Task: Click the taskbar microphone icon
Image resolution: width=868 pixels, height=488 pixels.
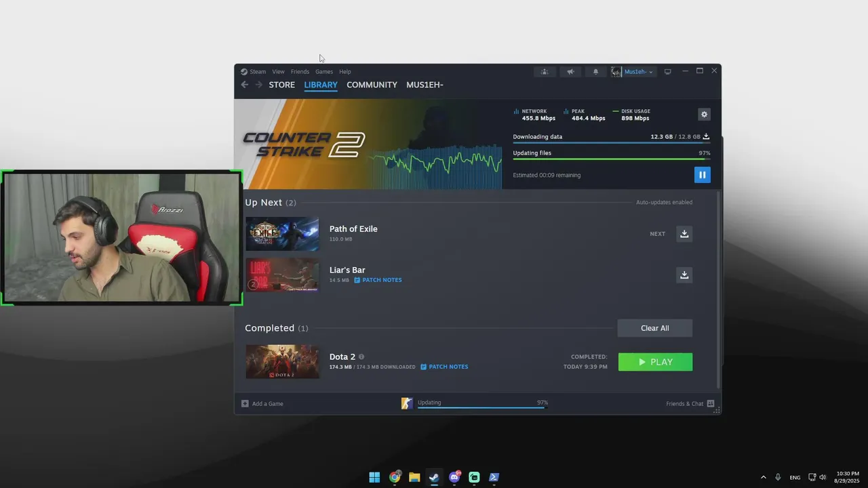Action: point(778,477)
